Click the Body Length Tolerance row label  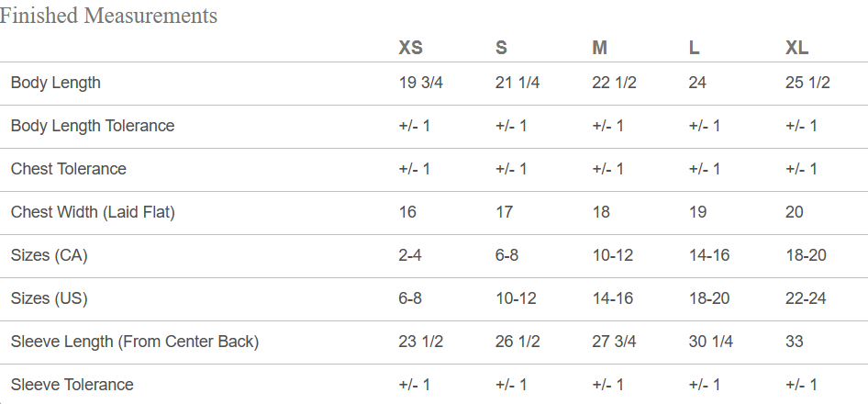click(x=93, y=126)
